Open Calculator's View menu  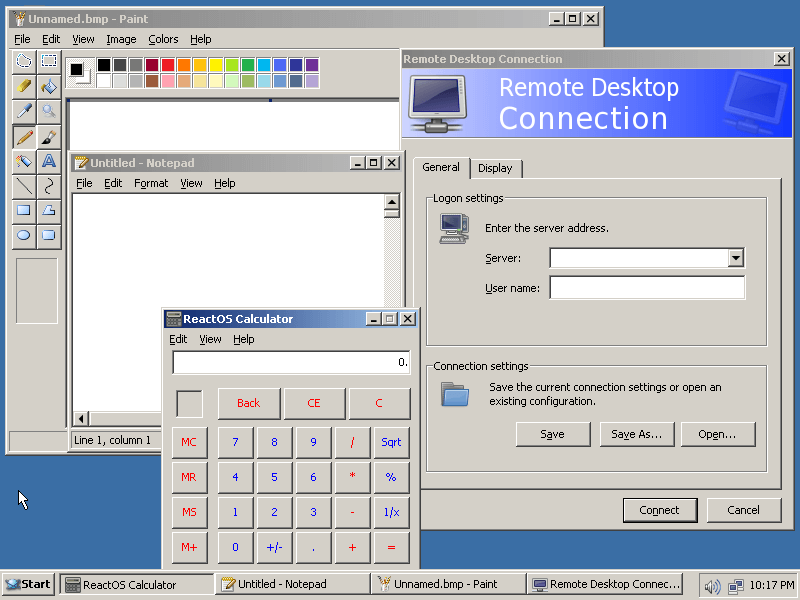point(210,339)
